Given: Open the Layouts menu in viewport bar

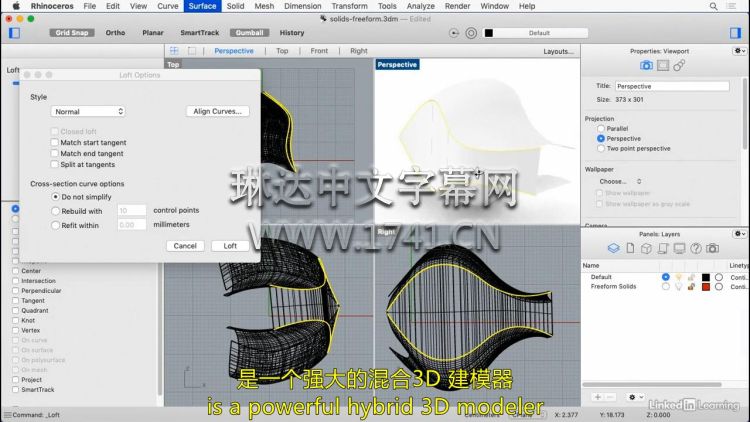Looking at the screenshot, I should (x=558, y=51).
